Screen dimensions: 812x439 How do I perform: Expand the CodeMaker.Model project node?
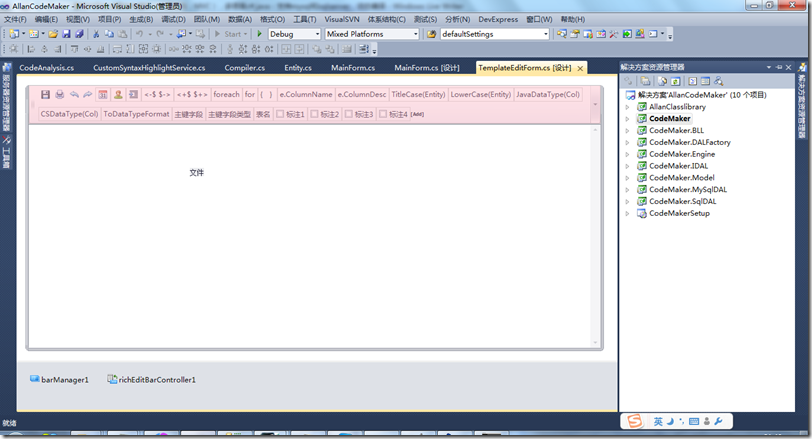point(628,178)
